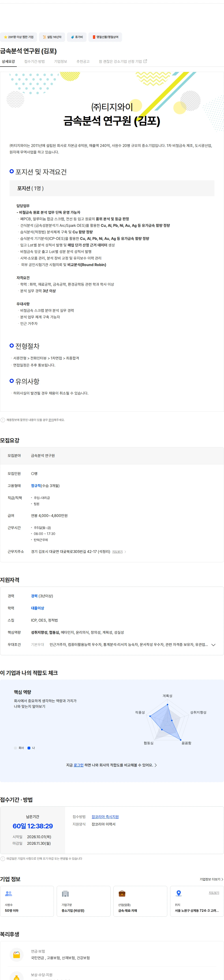
Task: Click the 명절선물/명절상여 badge icon
Action: [94, 37]
